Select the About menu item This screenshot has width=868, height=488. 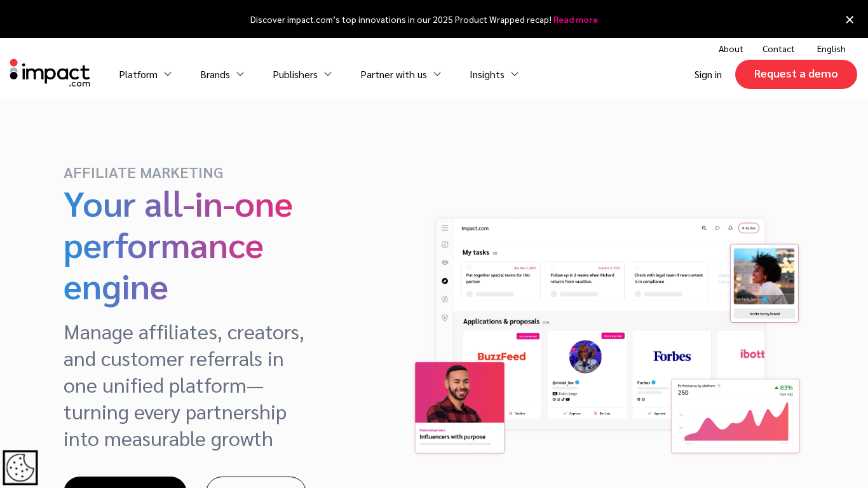coord(730,49)
